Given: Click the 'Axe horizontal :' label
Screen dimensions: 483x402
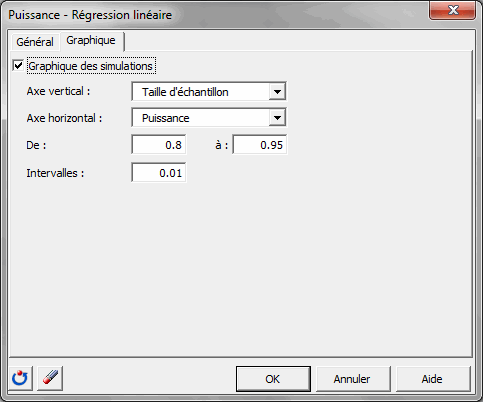Looking at the screenshot, I should 64,118.
